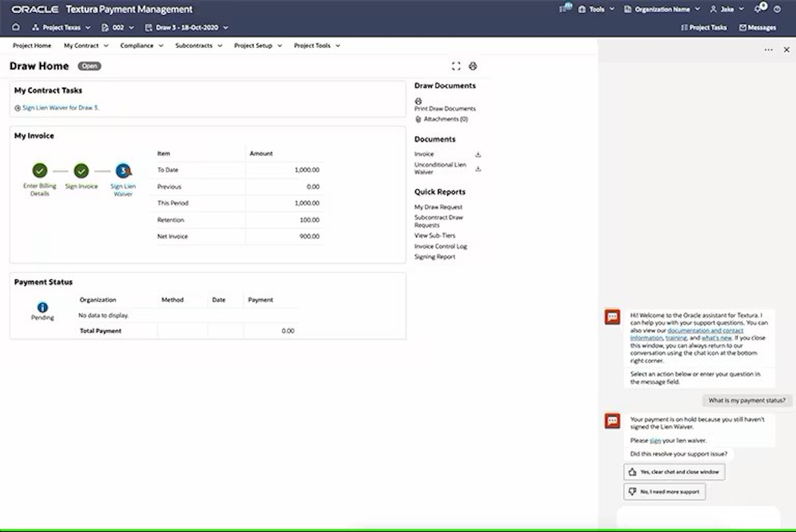The height and width of the screenshot is (532, 796).
Task: Click the fullscreen expand icon on Draw Home
Action: pos(456,66)
